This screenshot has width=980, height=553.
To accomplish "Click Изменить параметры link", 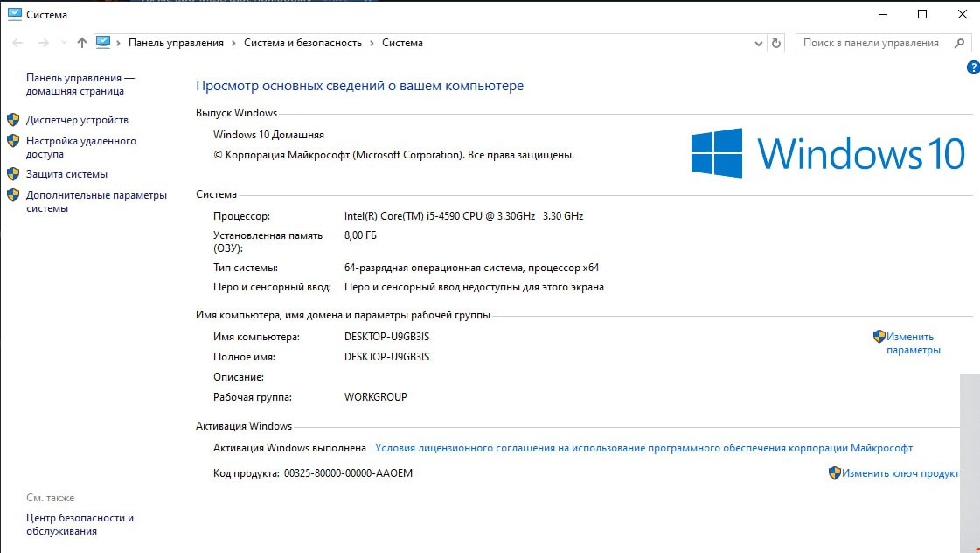I will pos(912,343).
